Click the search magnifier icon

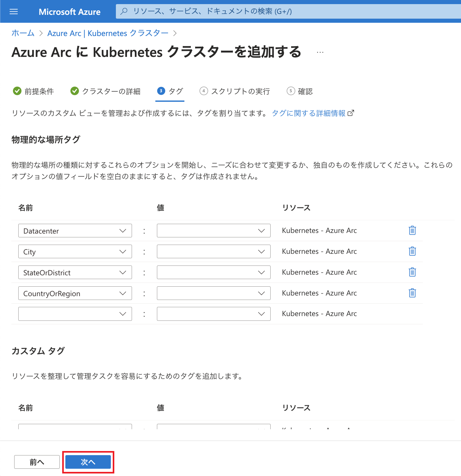point(124,11)
